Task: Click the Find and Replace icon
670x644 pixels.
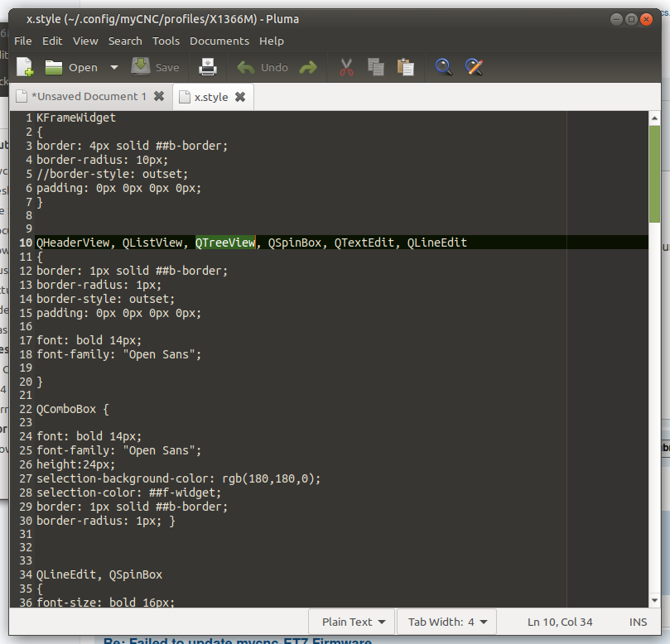Action: pos(474,67)
